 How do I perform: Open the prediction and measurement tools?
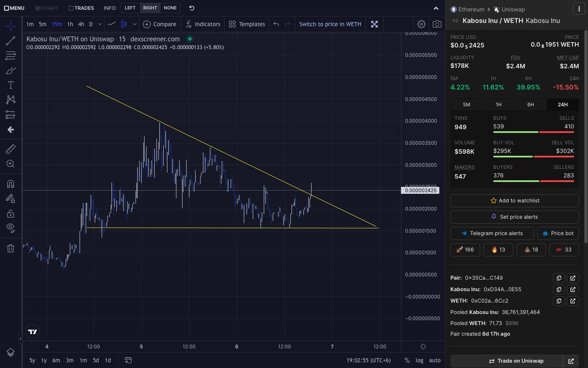pos(10,115)
